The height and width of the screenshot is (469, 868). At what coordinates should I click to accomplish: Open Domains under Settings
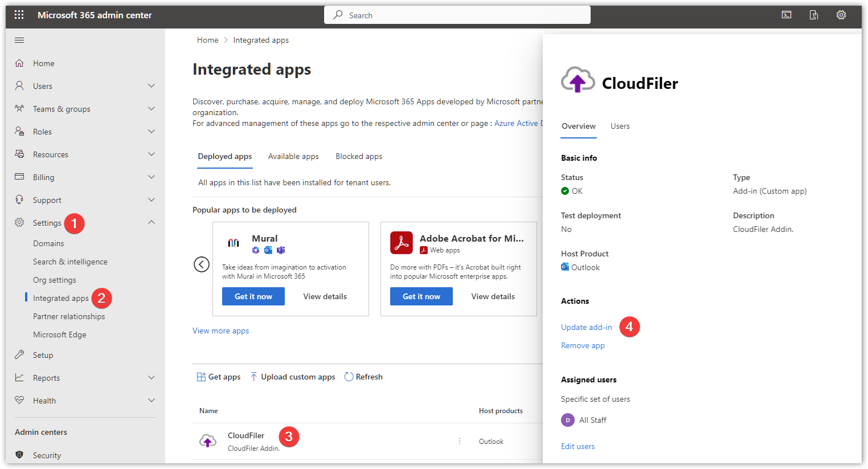tap(48, 243)
